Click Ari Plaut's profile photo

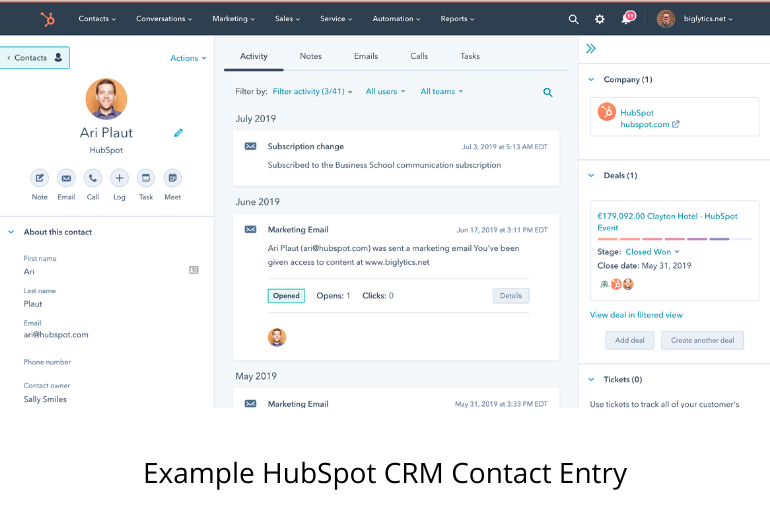point(106,99)
